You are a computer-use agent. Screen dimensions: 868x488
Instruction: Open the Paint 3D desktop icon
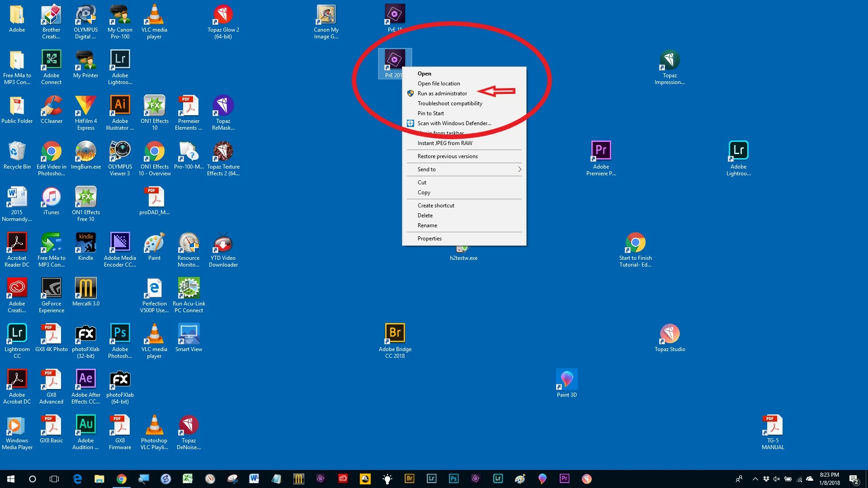[566, 380]
